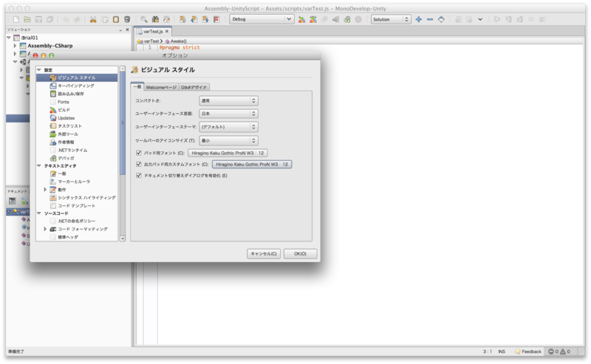Image resolution: width=591 pixels, height=364 pixels.
Task: Select キーバインディング in options tree
Action: pos(77,86)
